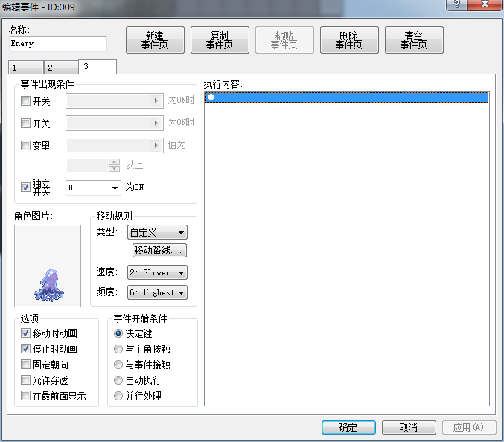504x442 pixels.
Task: Toggle the 移动时动画 option
Action: (x=25, y=333)
